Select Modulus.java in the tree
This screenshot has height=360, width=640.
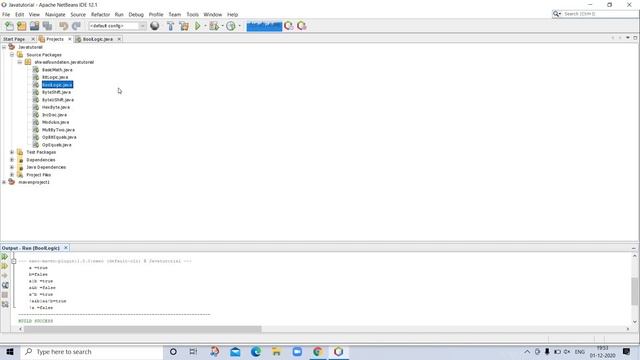click(x=56, y=122)
